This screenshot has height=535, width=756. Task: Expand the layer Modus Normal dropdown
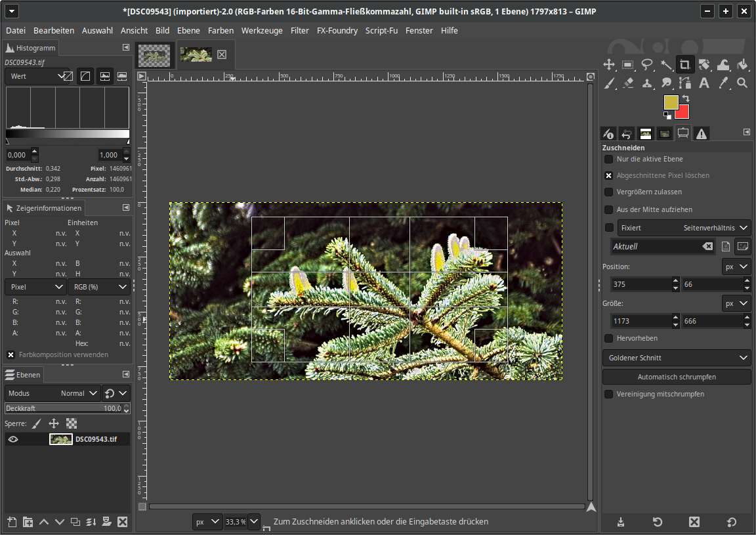[x=52, y=393]
